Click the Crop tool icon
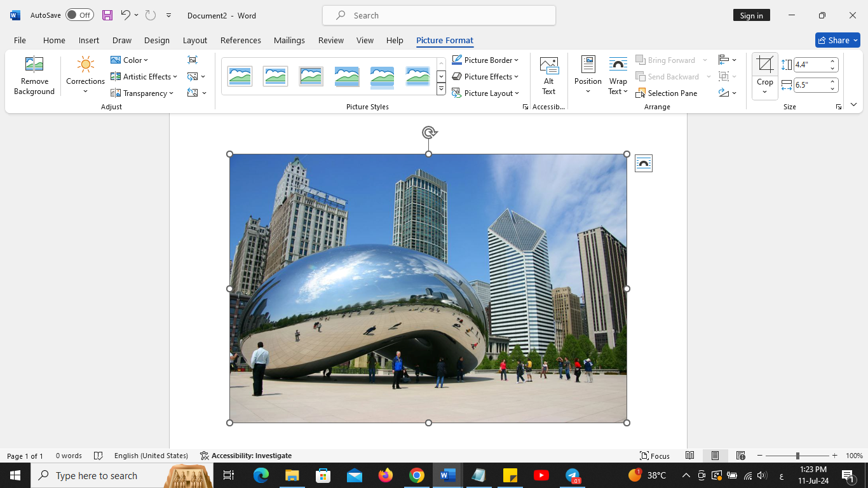The image size is (868, 488). (x=765, y=64)
